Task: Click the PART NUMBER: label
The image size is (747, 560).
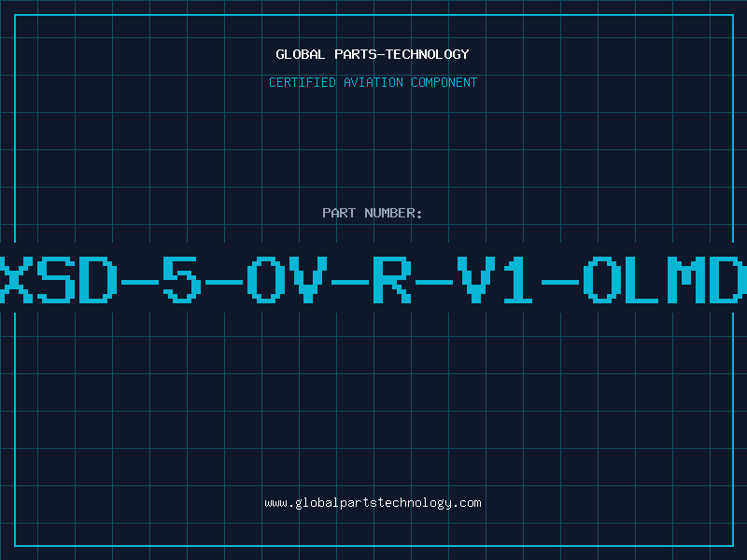Action: tap(373, 213)
